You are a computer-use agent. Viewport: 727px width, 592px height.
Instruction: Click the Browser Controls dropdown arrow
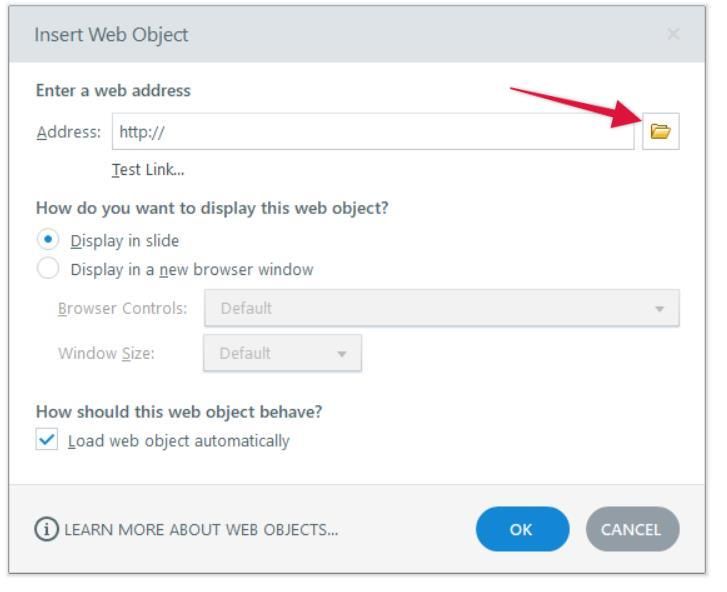pyautogui.click(x=659, y=308)
